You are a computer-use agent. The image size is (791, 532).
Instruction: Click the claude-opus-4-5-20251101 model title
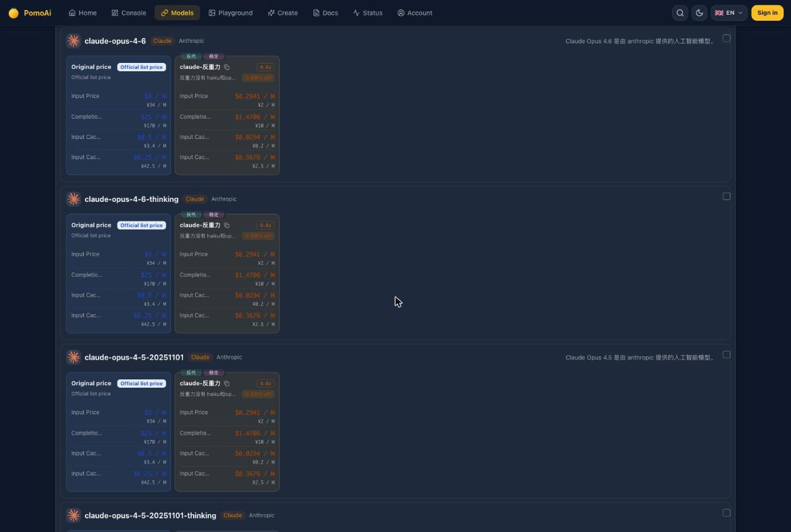point(134,357)
